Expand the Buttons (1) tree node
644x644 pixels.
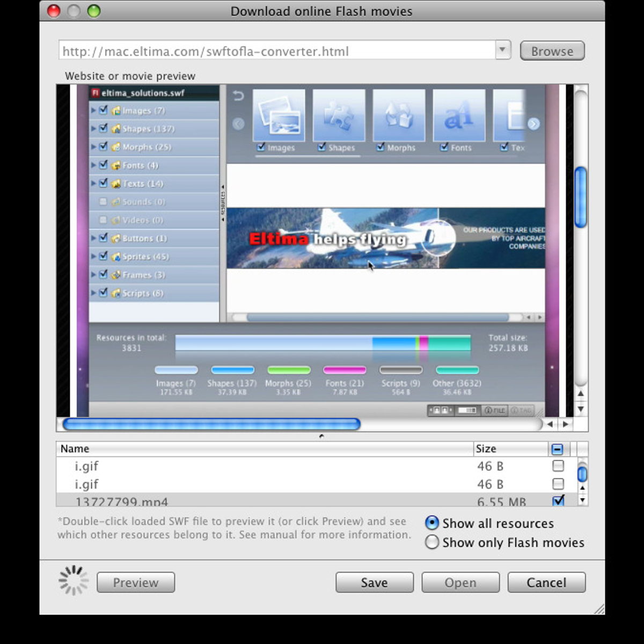click(93, 238)
